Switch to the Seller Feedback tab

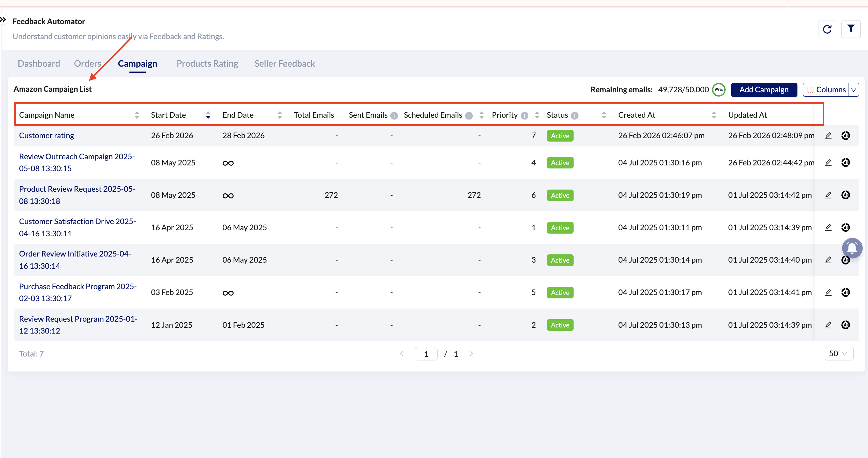point(284,63)
